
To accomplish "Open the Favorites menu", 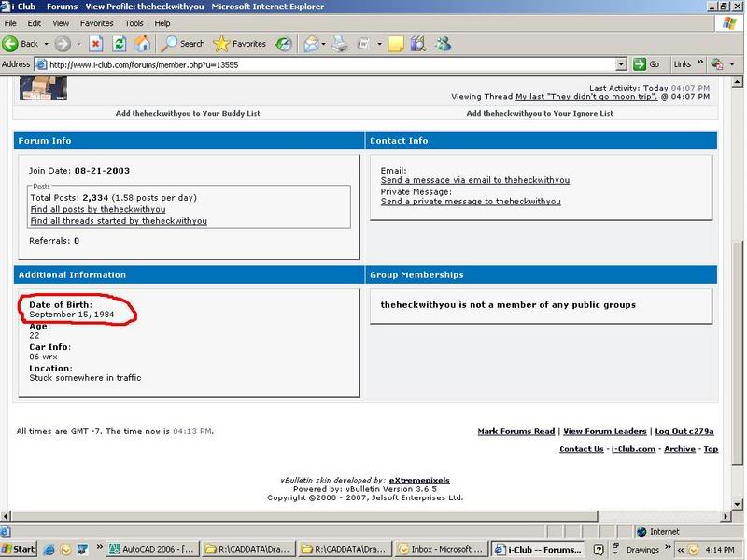I will (96, 22).
